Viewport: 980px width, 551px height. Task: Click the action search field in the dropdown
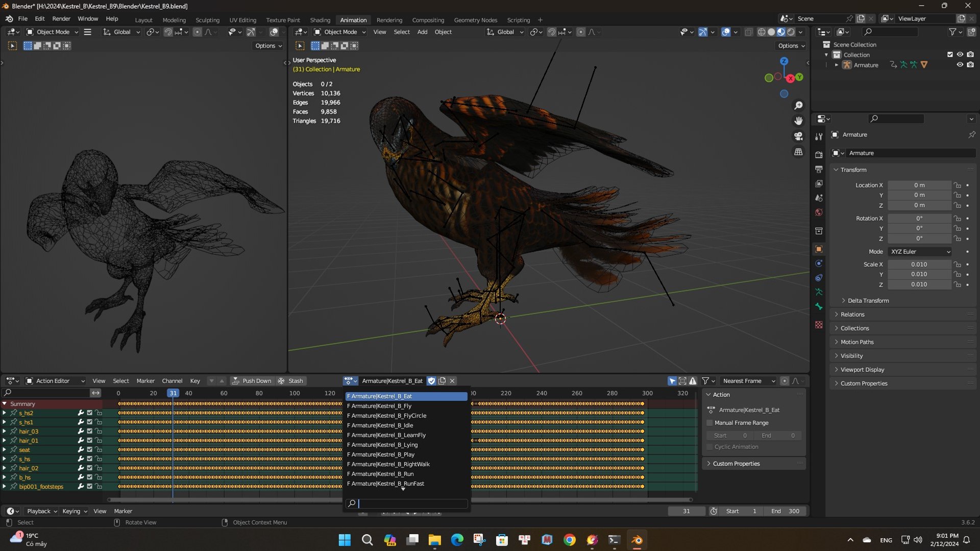[406, 504]
